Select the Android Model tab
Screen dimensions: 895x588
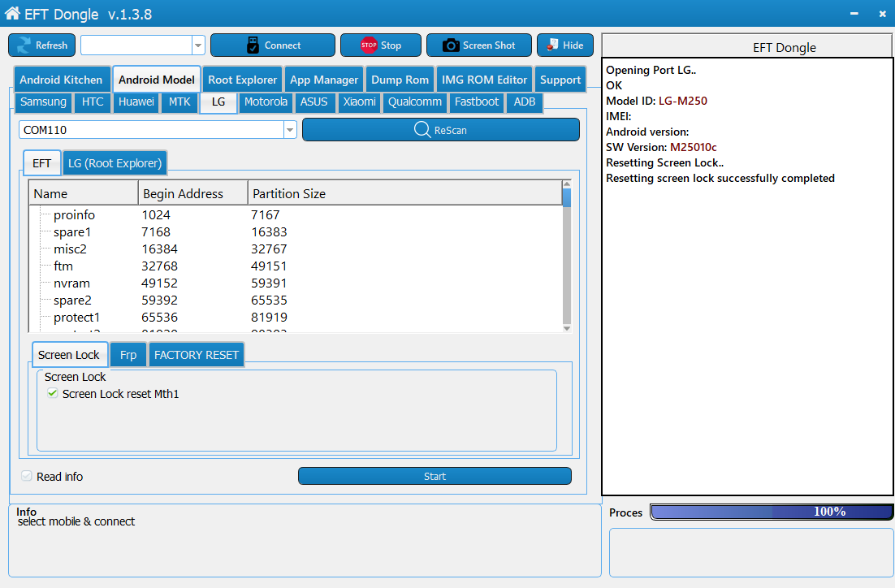pyautogui.click(x=157, y=80)
